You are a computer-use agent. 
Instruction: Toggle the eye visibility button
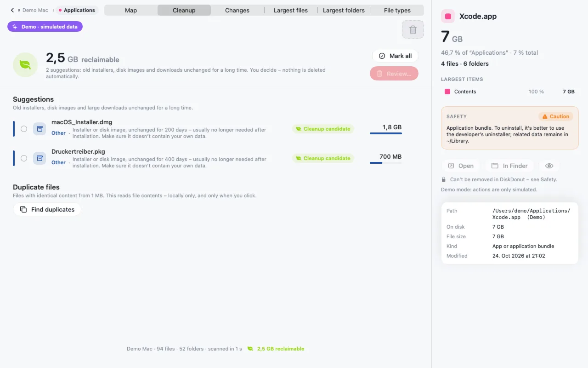pyautogui.click(x=549, y=166)
